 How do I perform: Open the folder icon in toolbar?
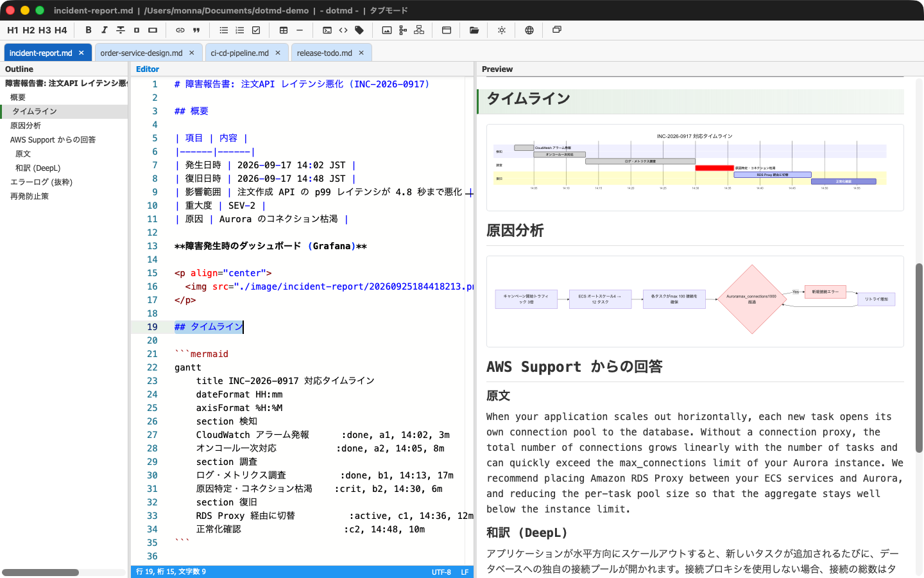[x=474, y=30]
